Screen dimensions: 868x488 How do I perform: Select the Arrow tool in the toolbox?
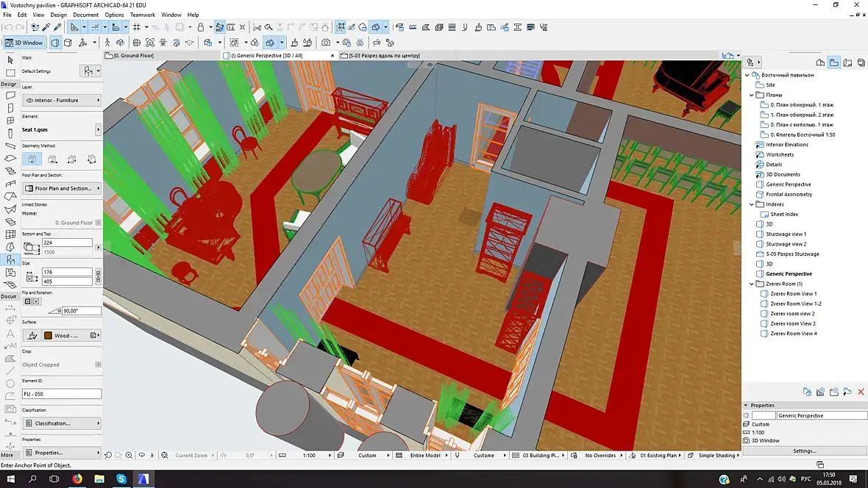click(x=10, y=60)
